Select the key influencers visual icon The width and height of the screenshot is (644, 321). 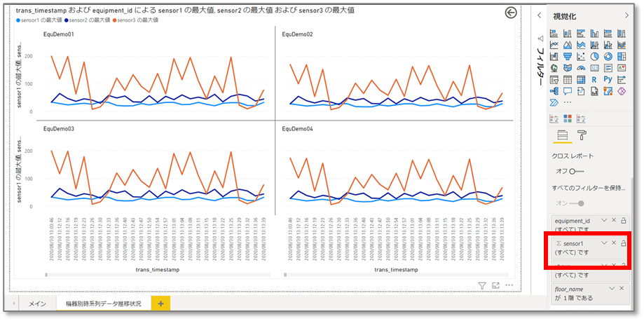click(622, 80)
